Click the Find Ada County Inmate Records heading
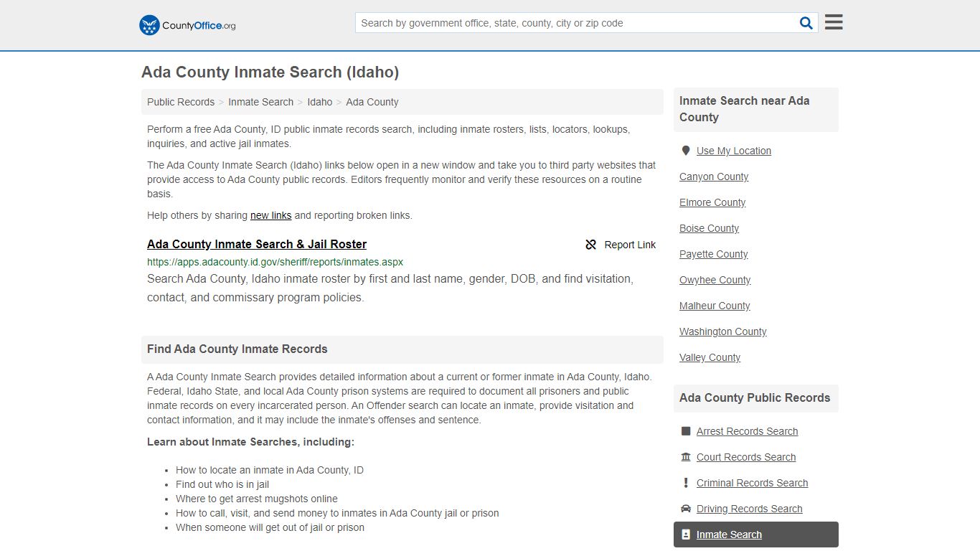The width and height of the screenshot is (980, 551). [x=237, y=349]
